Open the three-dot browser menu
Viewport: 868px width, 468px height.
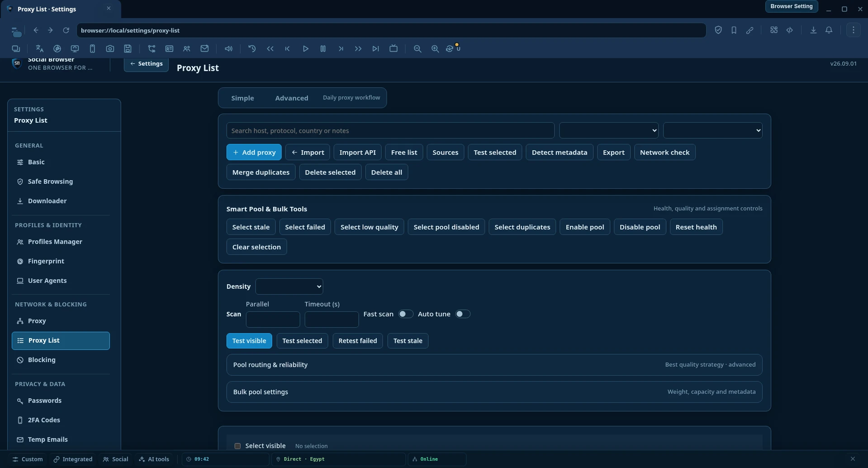[x=854, y=30]
